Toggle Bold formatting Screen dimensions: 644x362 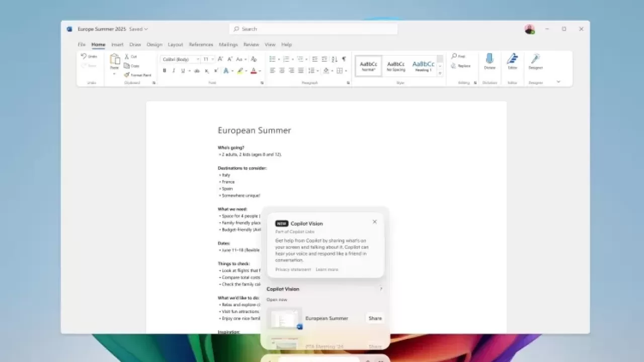coord(165,71)
